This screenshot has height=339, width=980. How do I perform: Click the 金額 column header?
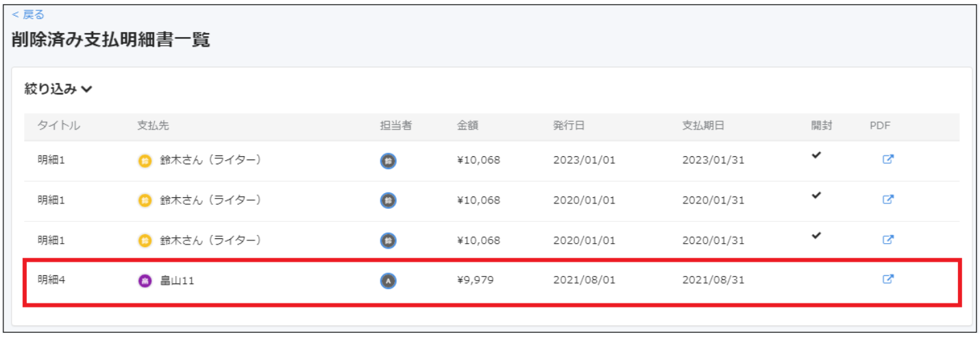[x=467, y=126]
